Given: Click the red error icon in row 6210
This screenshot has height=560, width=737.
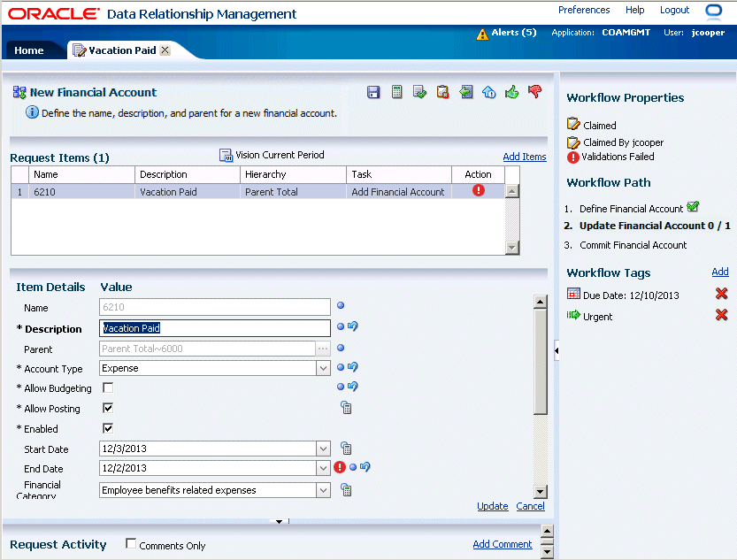Looking at the screenshot, I should coord(479,190).
